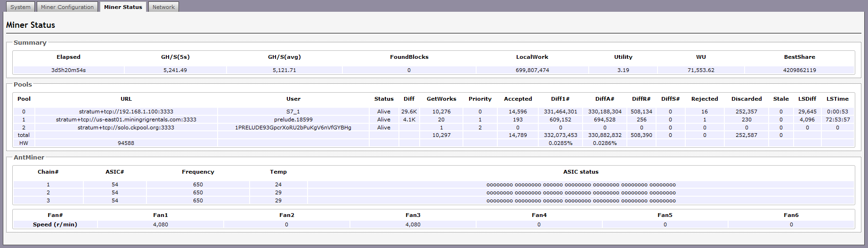Click the HW value 94588
The width and height of the screenshot is (868, 248).
[126, 143]
